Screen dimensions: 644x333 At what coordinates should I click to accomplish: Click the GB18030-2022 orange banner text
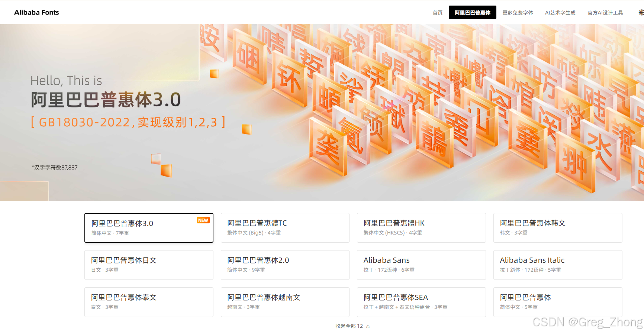click(x=128, y=122)
